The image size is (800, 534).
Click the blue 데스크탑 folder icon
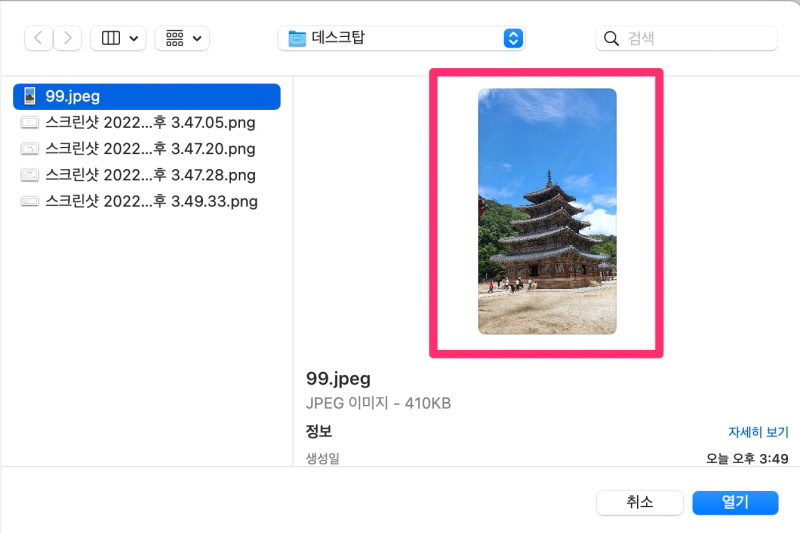[x=297, y=38]
